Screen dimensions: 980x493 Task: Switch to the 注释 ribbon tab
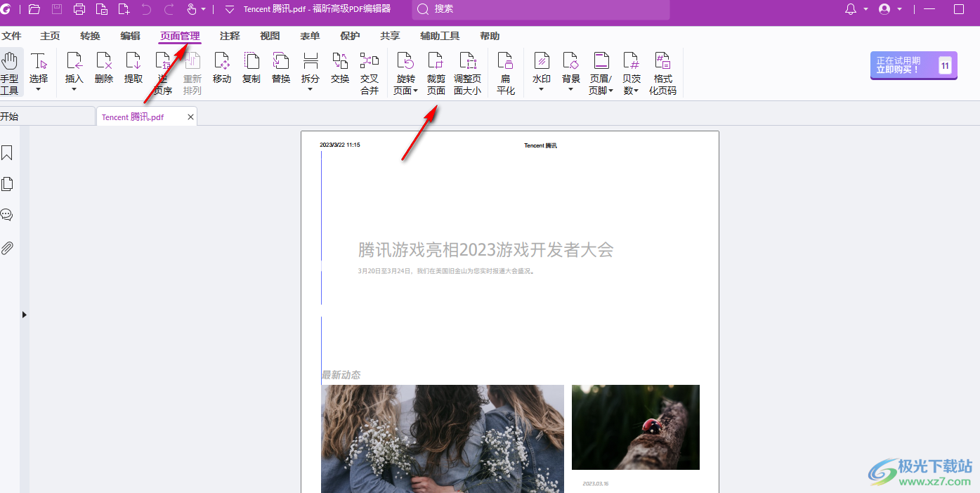pyautogui.click(x=230, y=36)
